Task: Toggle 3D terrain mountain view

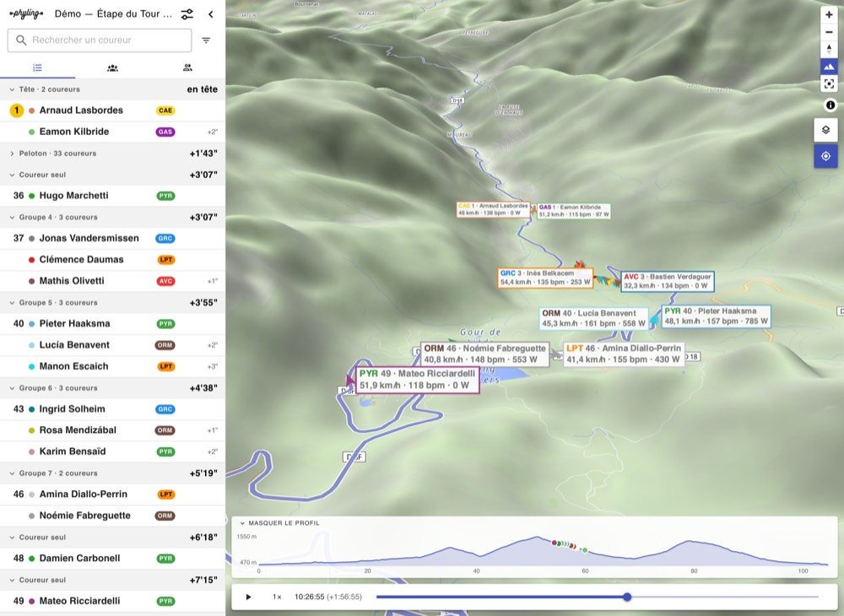Action: point(829,67)
